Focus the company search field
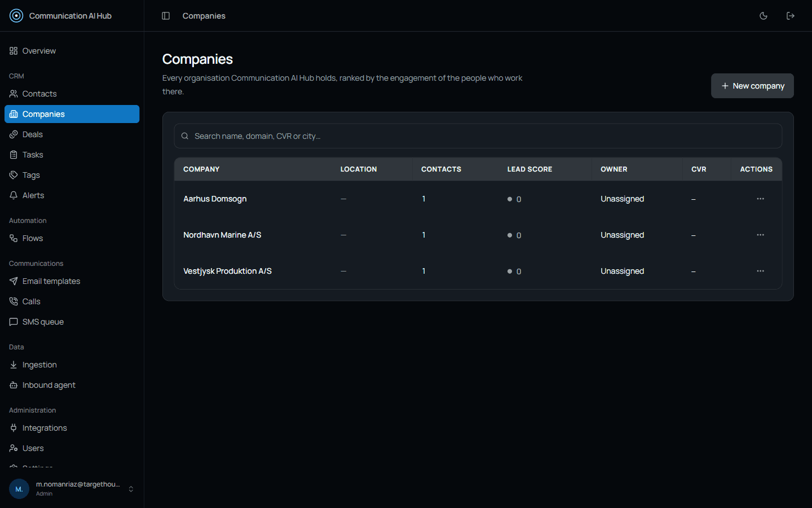This screenshot has height=508, width=812. coord(478,136)
